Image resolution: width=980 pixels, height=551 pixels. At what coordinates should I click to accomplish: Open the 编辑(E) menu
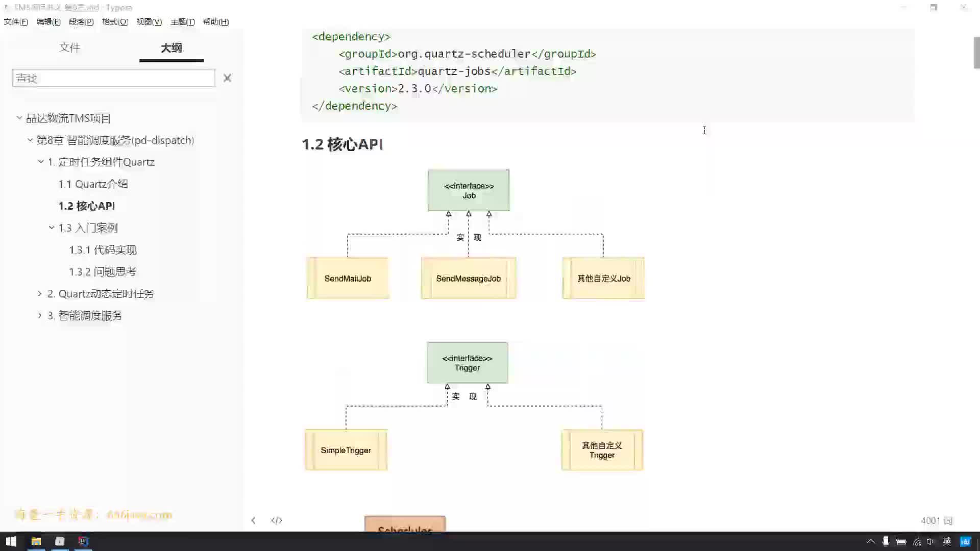pyautogui.click(x=48, y=22)
